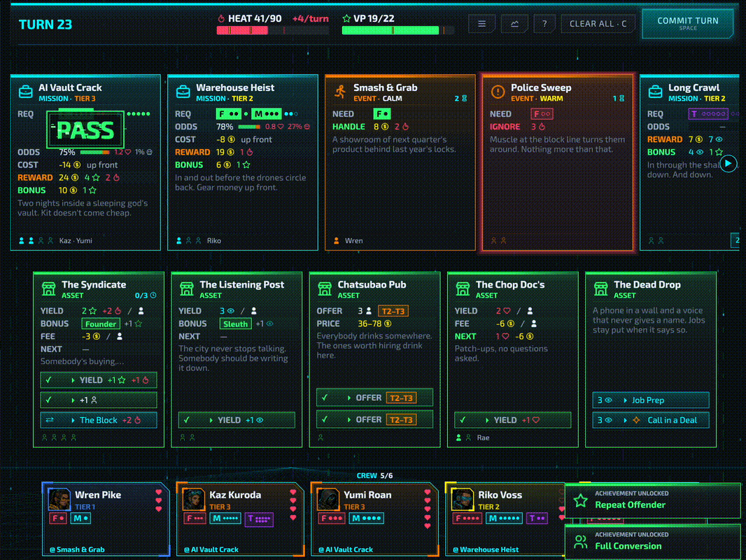This screenshot has width=746, height=560.
Task: Select The Block +2 action in The Syndicate
Action: tap(99, 420)
